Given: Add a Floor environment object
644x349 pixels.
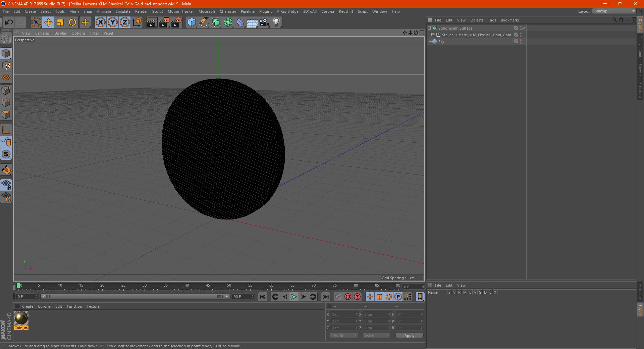Looking at the screenshot, I should tap(252, 22).
